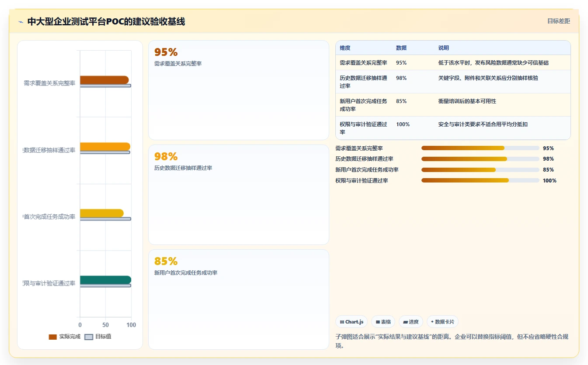Screen dimensions: 588x365
Task: Click the 新用户首次完成任务成功率 progress bar
Action: (480, 170)
